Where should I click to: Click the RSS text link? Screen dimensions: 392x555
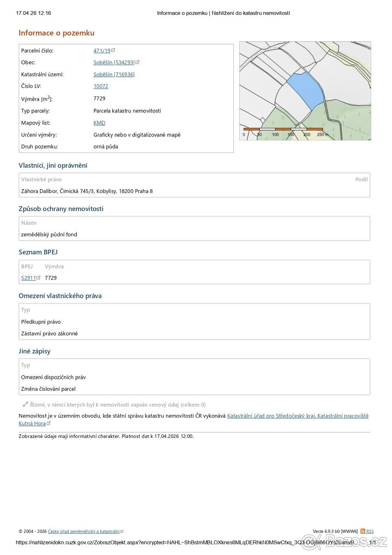pyautogui.click(x=370, y=531)
